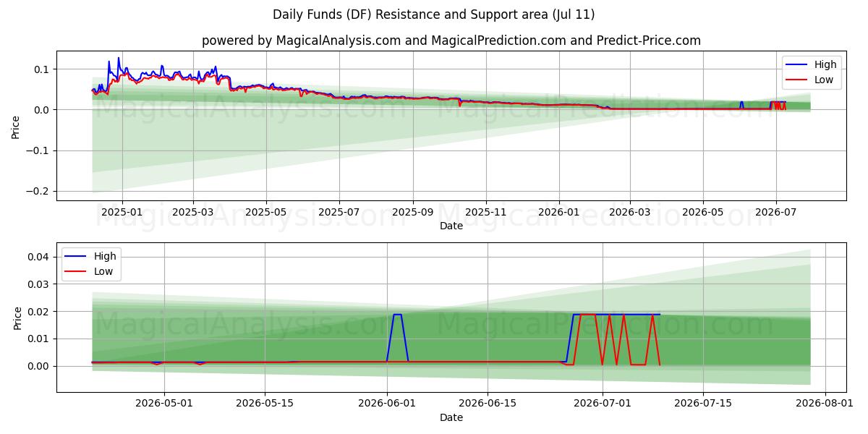Screen dimensions: 868x434
Task: Click the bottom chart 'Date' axis title
Action: (x=451, y=418)
